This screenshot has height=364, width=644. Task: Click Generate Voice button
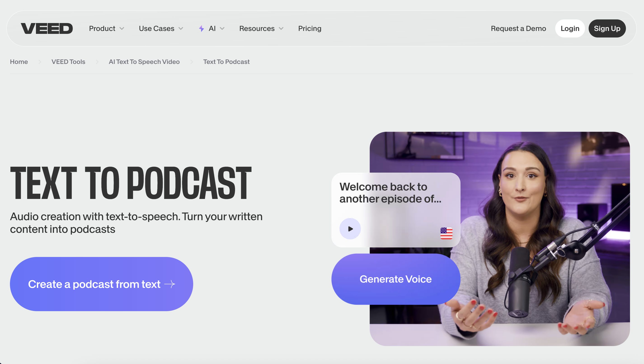[x=395, y=279]
